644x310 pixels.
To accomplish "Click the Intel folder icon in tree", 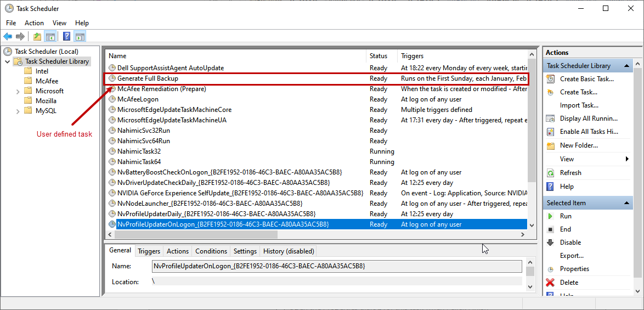I will (28, 71).
